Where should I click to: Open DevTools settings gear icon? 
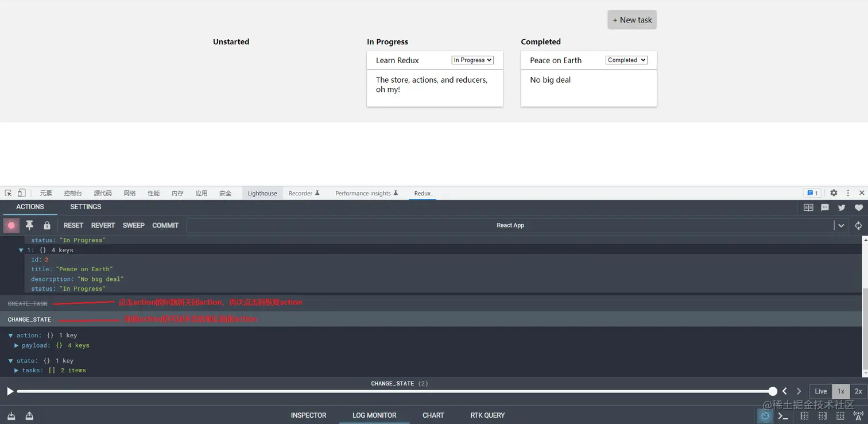coord(834,193)
